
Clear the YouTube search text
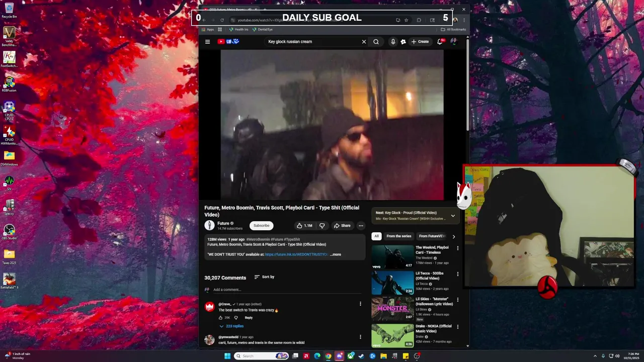point(364,42)
